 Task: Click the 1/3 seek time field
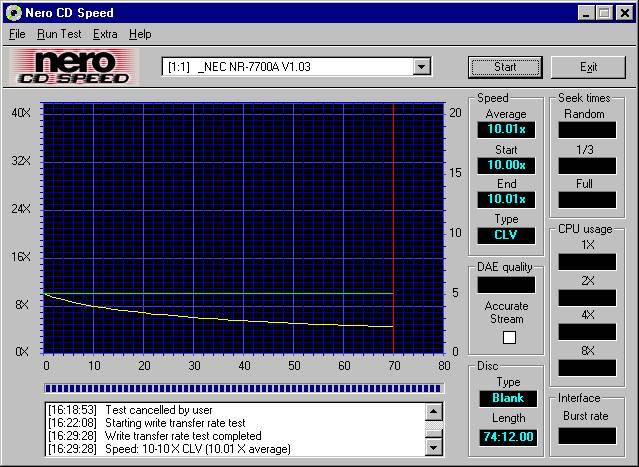click(587, 165)
